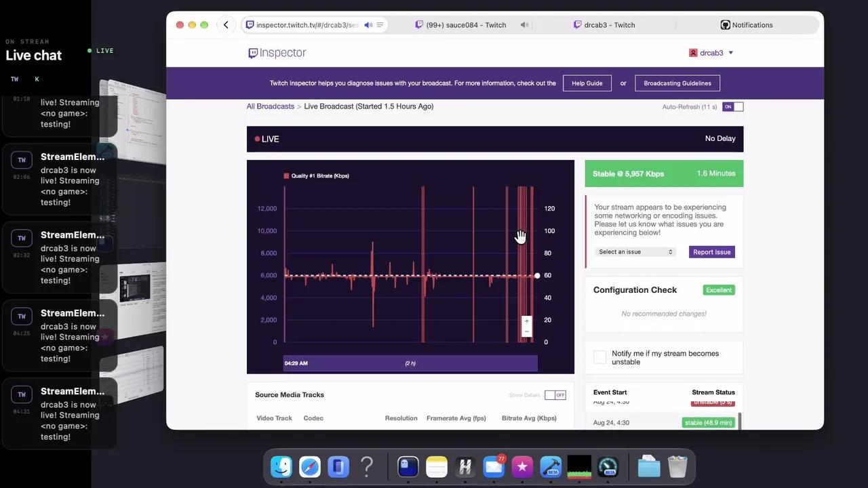Viewport: 868px width, 488px height.
Task: Click the Stream Status column header
Action: coord(713,392)
